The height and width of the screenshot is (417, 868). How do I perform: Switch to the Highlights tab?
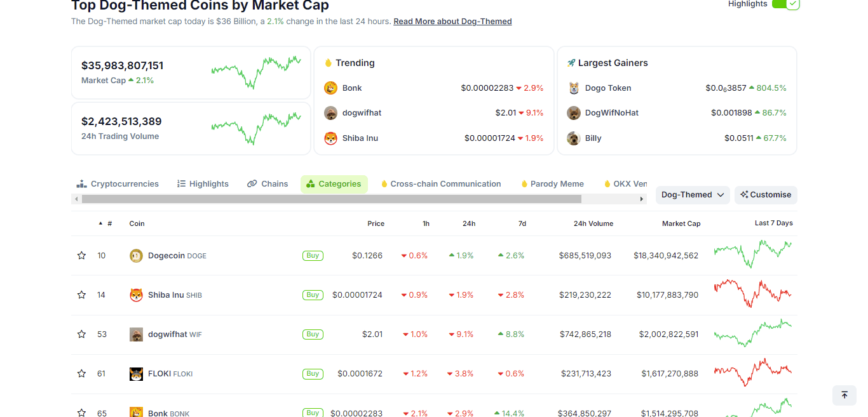(203, 184)
